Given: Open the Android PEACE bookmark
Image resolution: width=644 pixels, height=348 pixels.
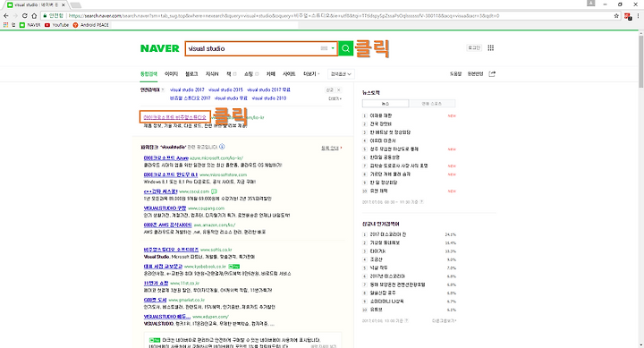Looking at the screenshot, I should click(x=90, y=25).
